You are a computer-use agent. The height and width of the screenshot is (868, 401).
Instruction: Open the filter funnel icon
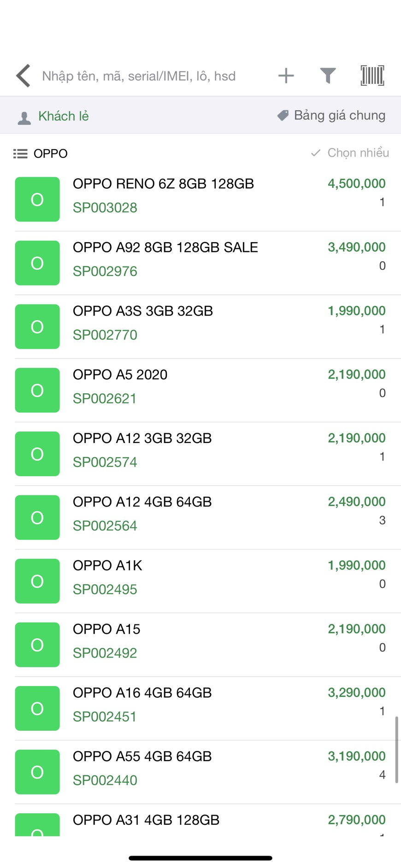pyautogui.click(x=328, y=76)
